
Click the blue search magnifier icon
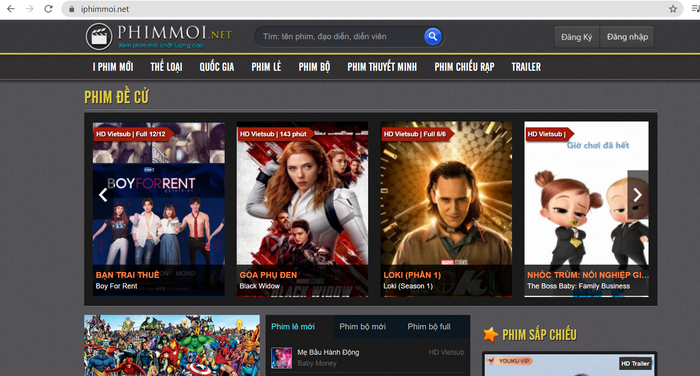433,36
